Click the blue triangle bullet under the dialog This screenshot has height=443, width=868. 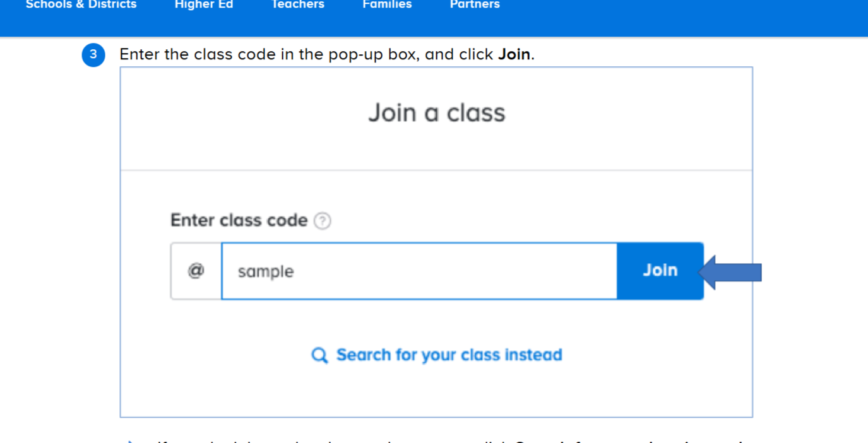129,441
